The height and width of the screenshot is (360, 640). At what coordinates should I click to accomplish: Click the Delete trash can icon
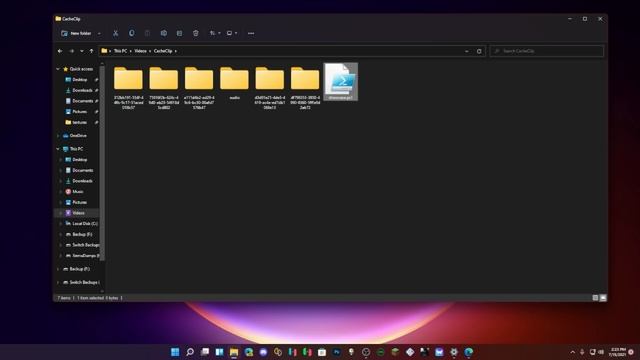point(196,33)
